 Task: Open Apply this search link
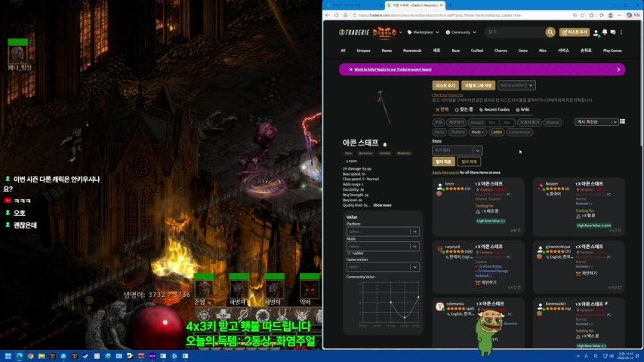(x=445, y=173)
